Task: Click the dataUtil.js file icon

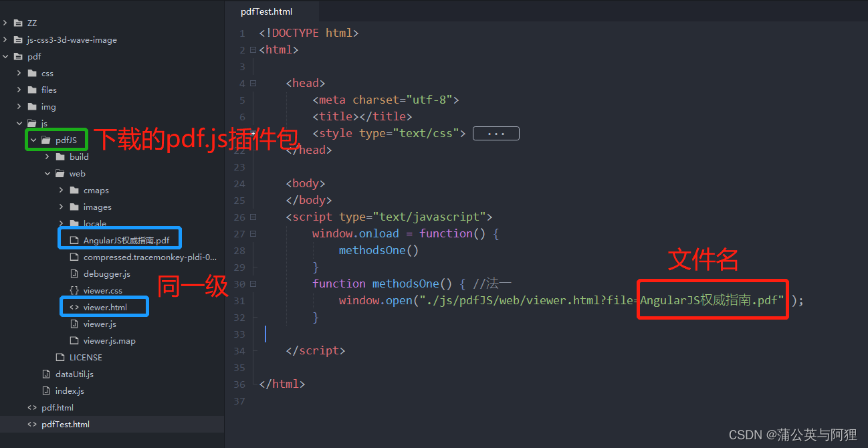Action: (46, 374)
